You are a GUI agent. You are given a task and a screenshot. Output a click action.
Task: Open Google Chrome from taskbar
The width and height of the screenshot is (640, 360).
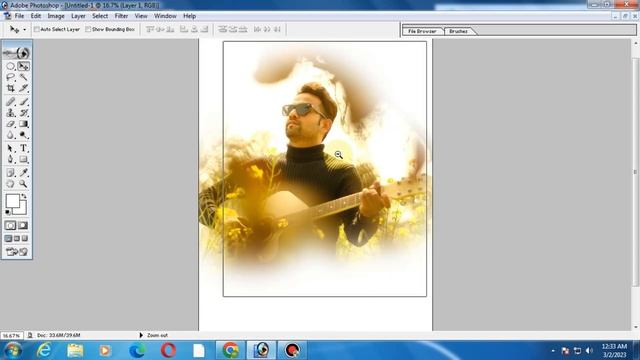[230, 350]
